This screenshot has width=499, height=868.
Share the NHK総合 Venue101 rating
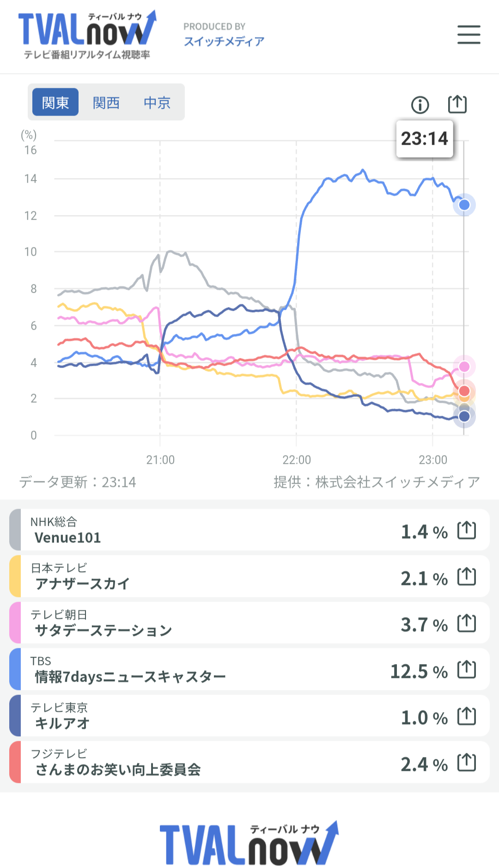point(466,530)
